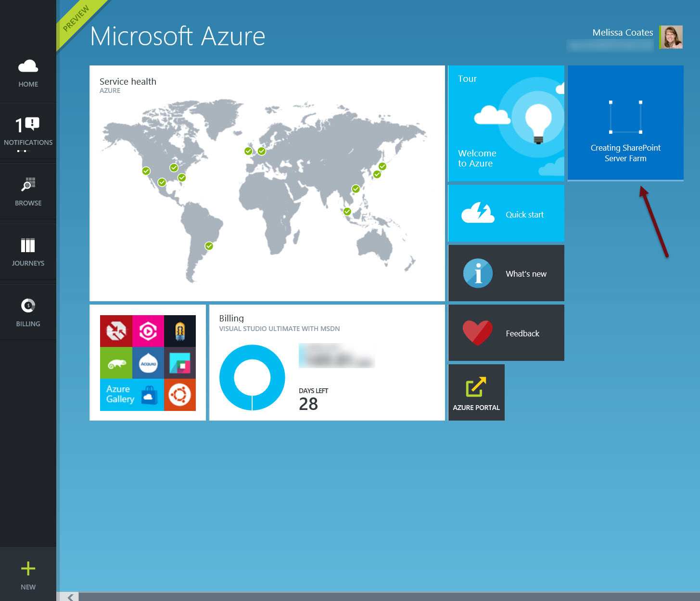
Task: Click the Quick start lightning cloud icon
Action: [478, 213]
